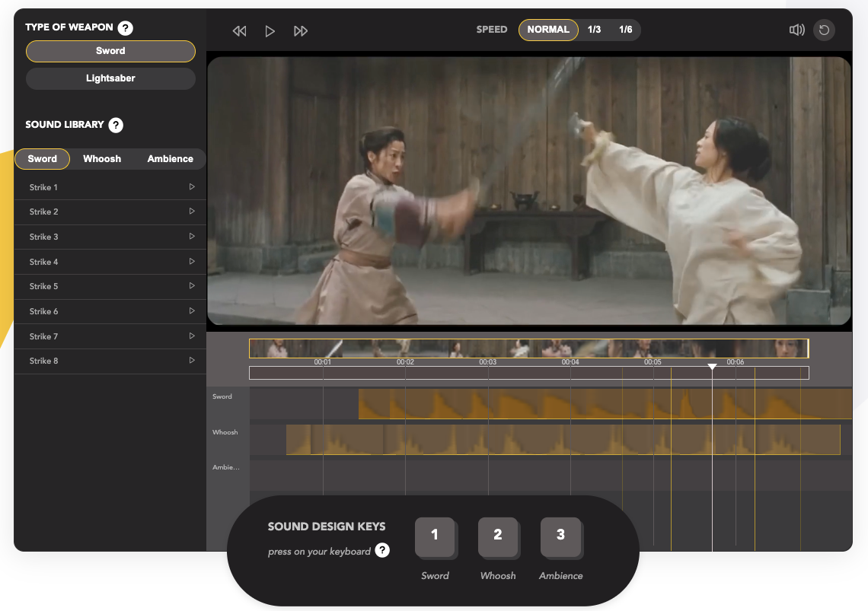Preview the Strike 8 sound
The width and height of the screenshot is (868, 611).
click(193, 361)
